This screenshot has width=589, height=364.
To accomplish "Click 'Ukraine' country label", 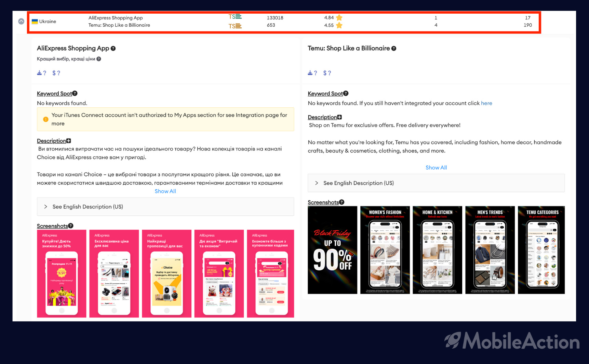I will [x=48, y=21].
